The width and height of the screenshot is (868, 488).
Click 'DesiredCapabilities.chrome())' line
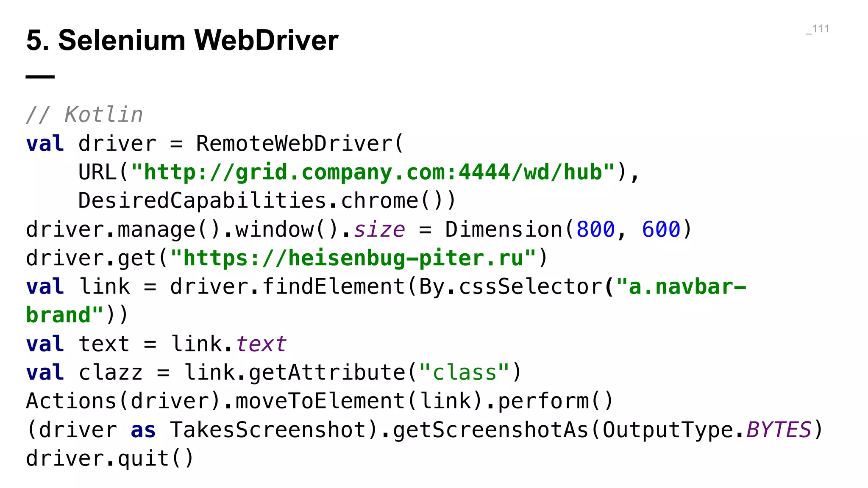pos(267,200)
